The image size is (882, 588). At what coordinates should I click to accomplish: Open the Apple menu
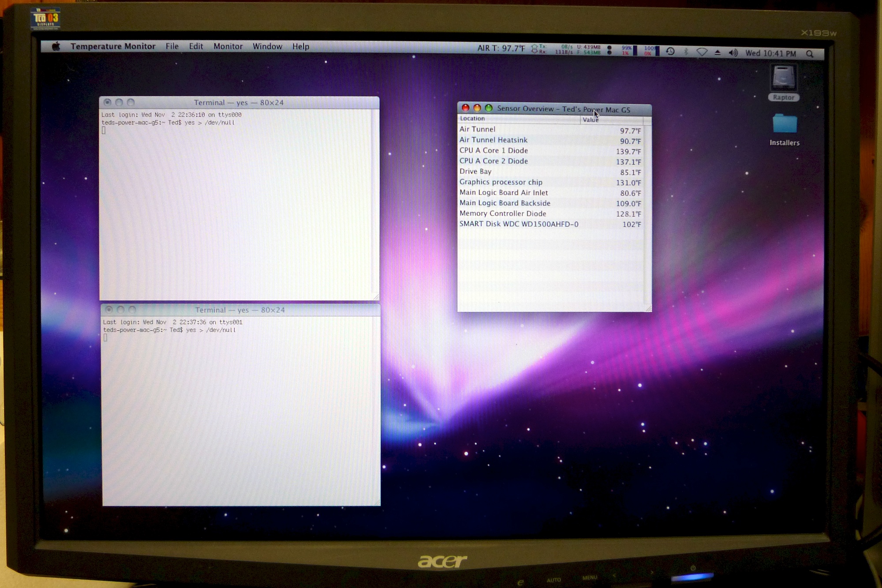tap(56, 46)
